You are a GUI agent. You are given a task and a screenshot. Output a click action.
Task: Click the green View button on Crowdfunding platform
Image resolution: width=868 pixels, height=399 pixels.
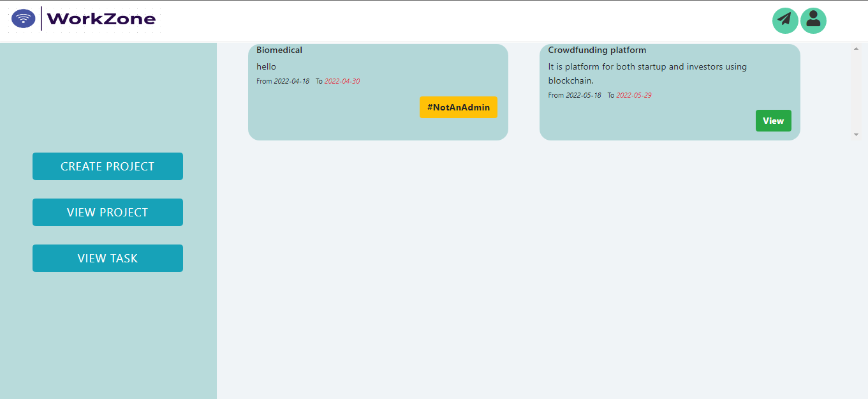[x=773, y=120]
